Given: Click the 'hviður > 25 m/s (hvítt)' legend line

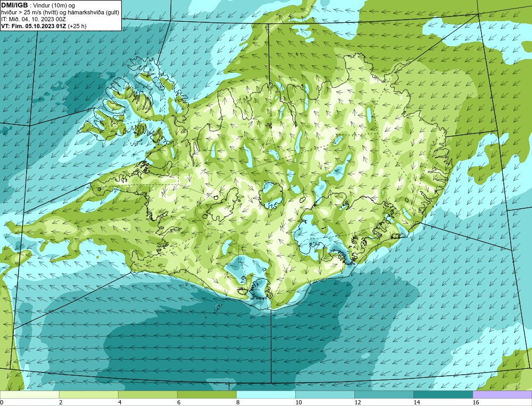Looking at the screenshot, I should [x=60, y=12].
